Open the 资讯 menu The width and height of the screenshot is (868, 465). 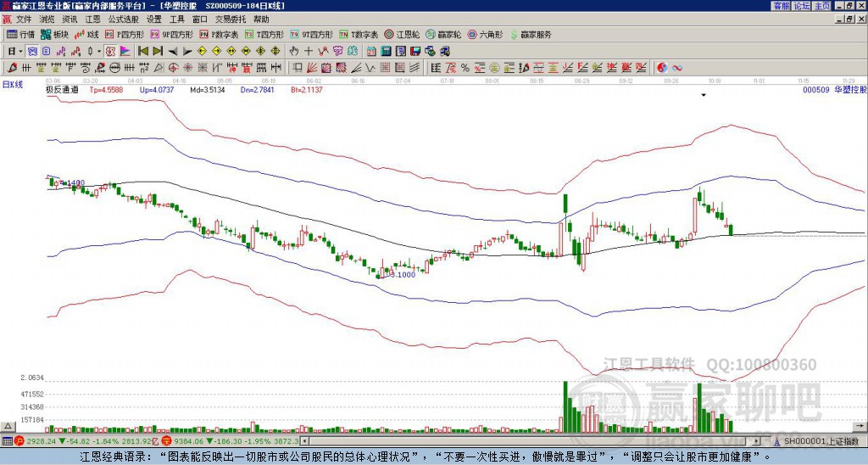pyautogui.click(x=70, y=20)
